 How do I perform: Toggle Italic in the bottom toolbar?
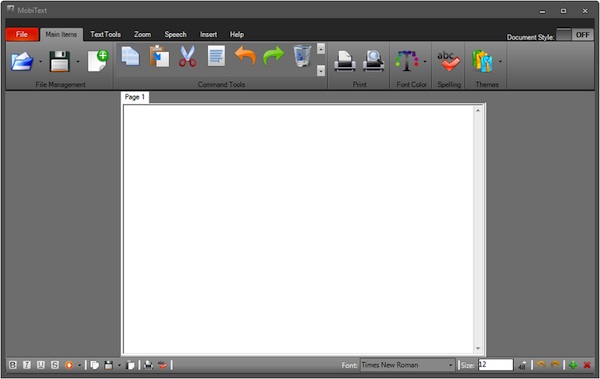[x=27, y=365]
